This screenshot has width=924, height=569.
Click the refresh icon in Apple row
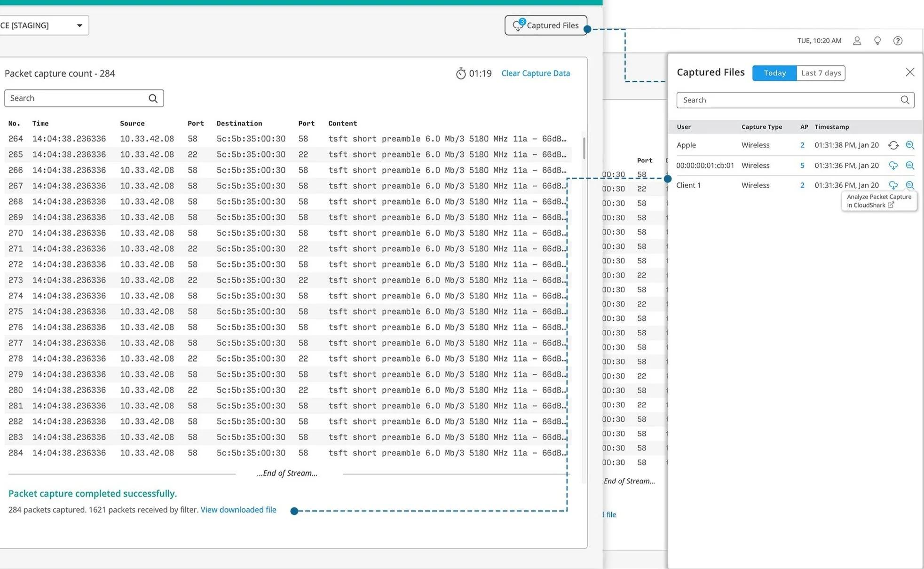(x=893, y=145)
